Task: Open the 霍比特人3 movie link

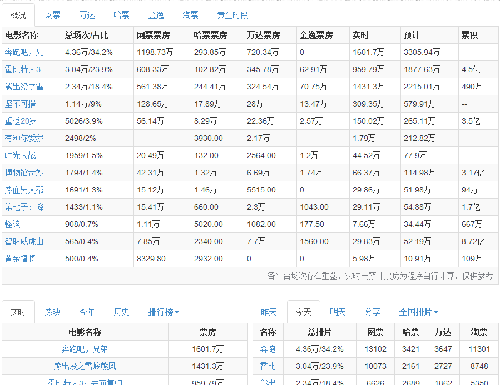Action: [23, 69]
